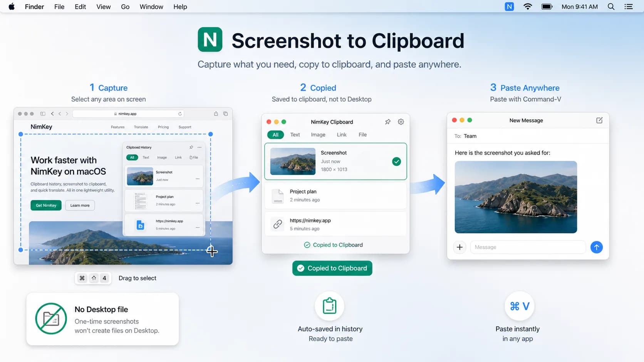Screen dimensions: 644x362
Task: Click the Wi-Fi status icon
Action: click(x=528, y=7)
